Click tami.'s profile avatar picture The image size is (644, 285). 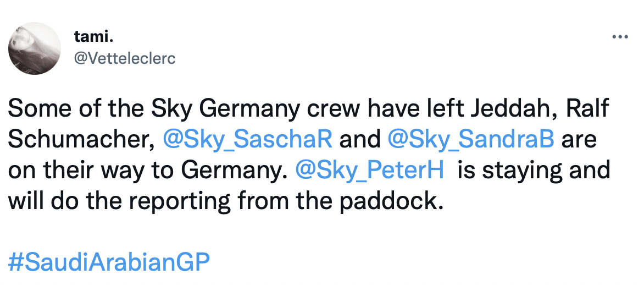click(x=34, y=48)
